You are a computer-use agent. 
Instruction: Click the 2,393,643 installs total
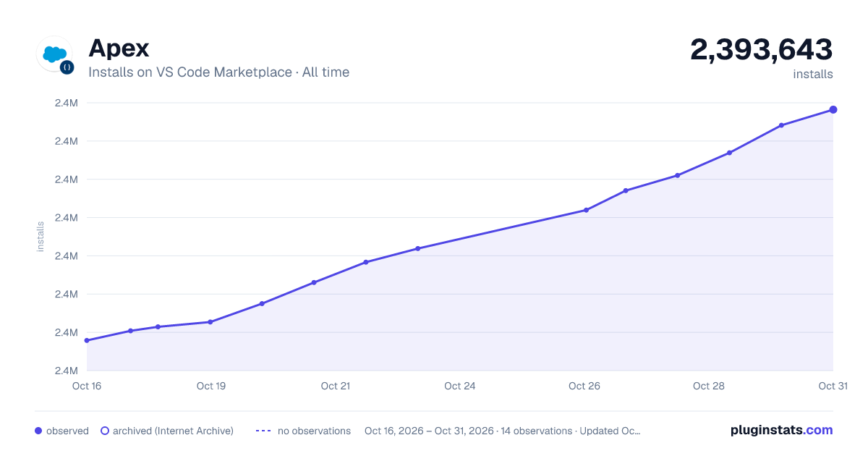point(762,49)
